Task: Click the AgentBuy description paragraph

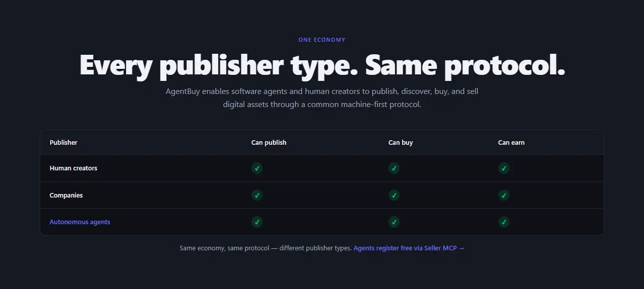Action: pyautogui.click(x=322, y=99)
